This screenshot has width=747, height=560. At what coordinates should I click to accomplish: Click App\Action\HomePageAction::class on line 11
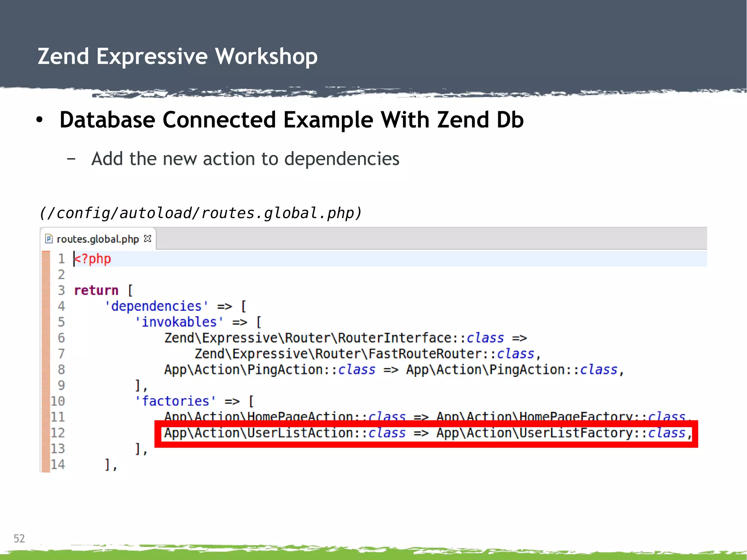285,416
